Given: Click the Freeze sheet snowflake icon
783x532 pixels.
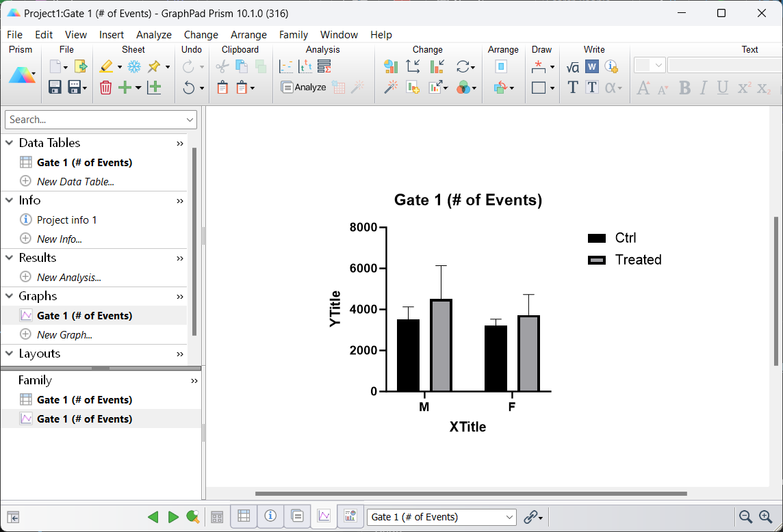Looking at the screenshot, I should 134,66.
